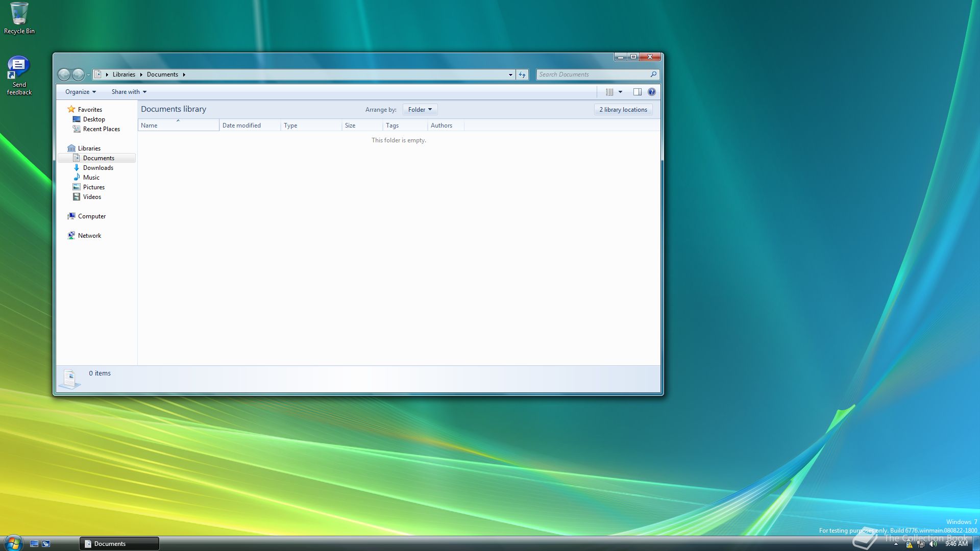Screen dimensions: 980x551
Task: Open Computer in the navigation pane
Action: point(92,216)
